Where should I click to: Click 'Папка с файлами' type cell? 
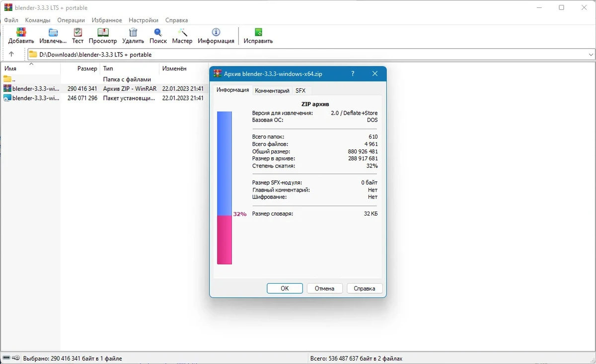pos(127,79)
